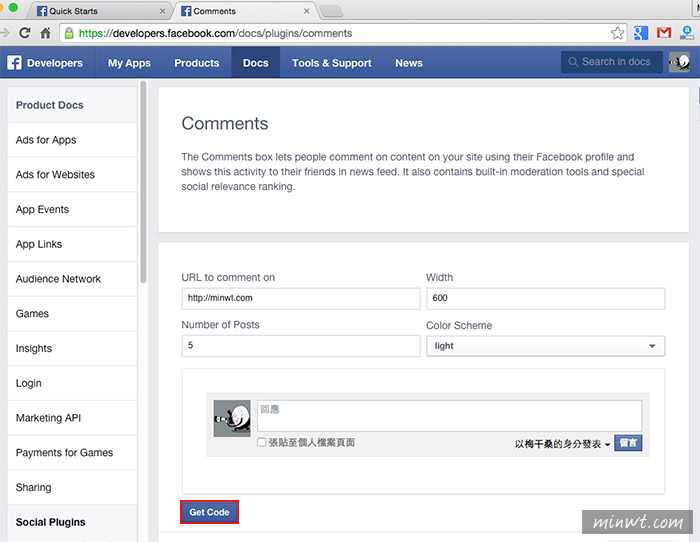Click the URL to comment on field
Image resolution: width=700 pixels, height=542 pixels.
[x=301, y=298]
